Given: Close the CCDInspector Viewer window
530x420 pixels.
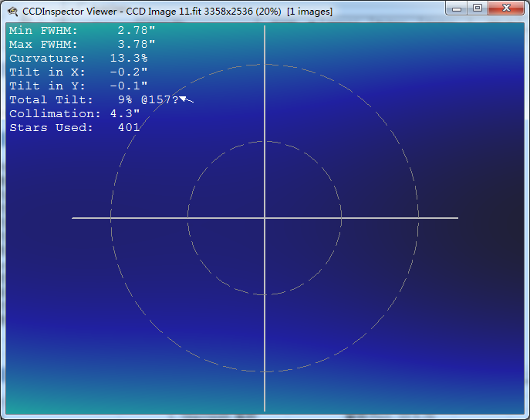Looking at the screenshot, I should (505, 8).
